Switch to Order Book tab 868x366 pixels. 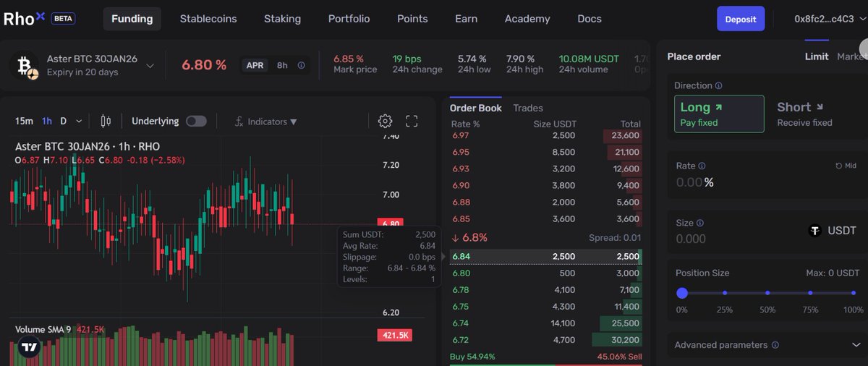(x=475, y=108)
